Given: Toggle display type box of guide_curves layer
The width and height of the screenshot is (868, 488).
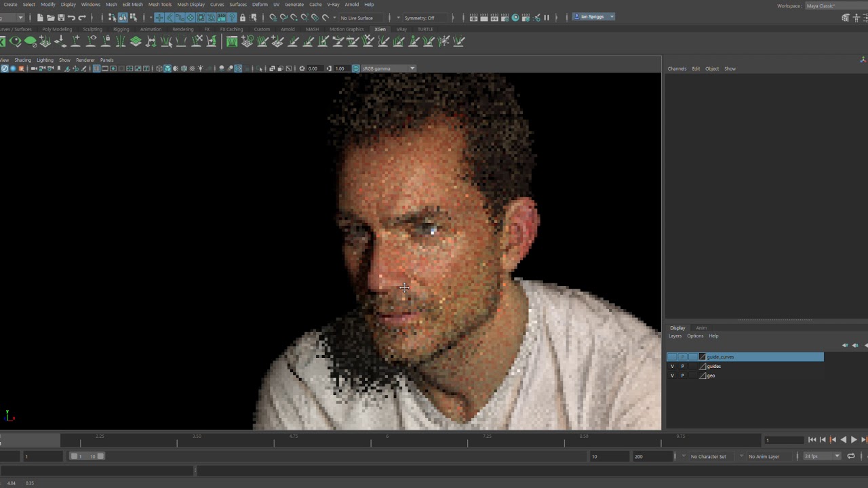Looking at the screenshot, I should click(x=692, y=357).
